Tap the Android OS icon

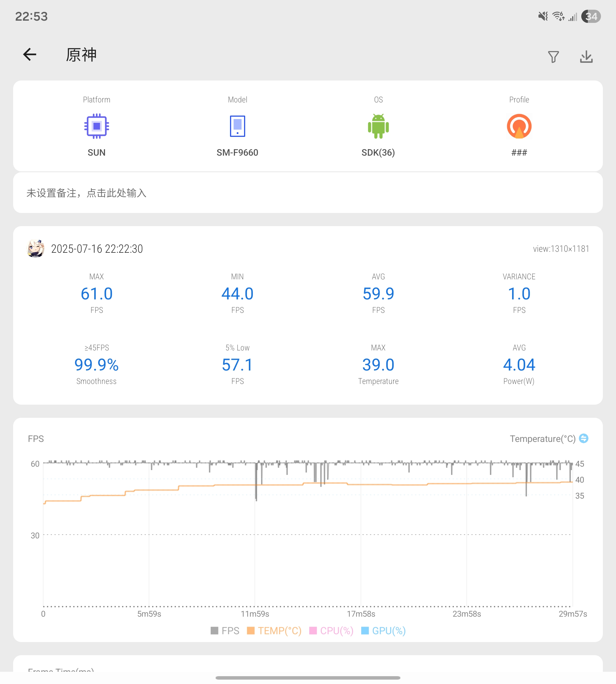[378, 126]
